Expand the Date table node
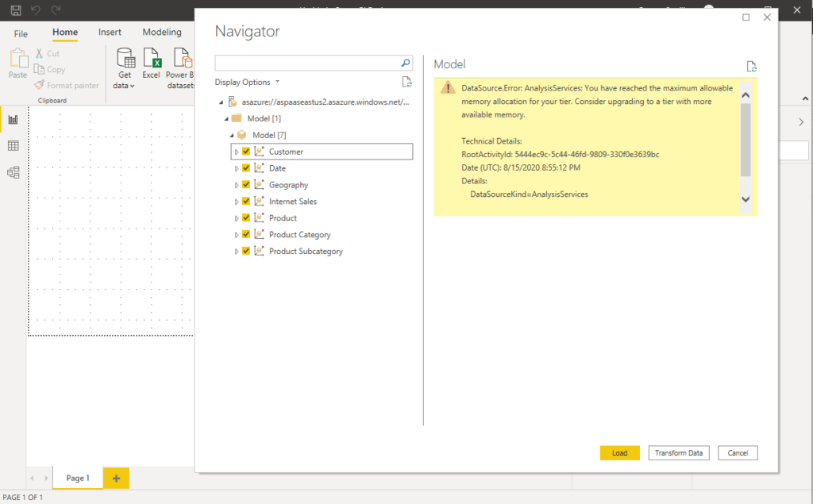Viewport: 813px width, 504px height. pos(237,167)
